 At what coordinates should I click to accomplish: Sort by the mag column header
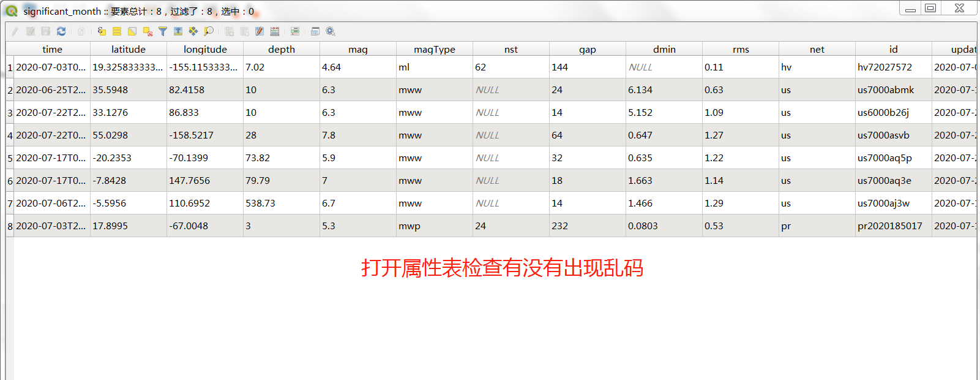click(x=357, y=49)
